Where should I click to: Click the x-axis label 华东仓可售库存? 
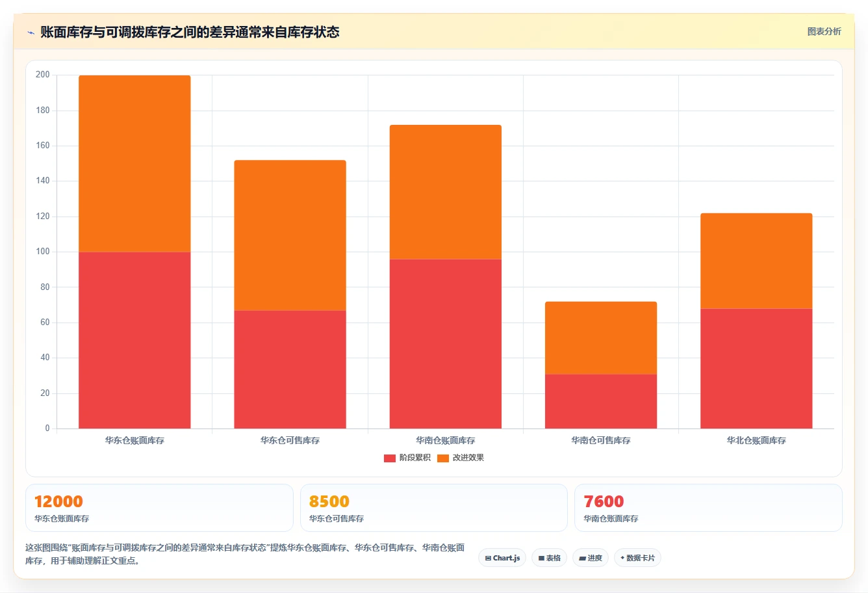pyautogui.click(x=290, y=441)
